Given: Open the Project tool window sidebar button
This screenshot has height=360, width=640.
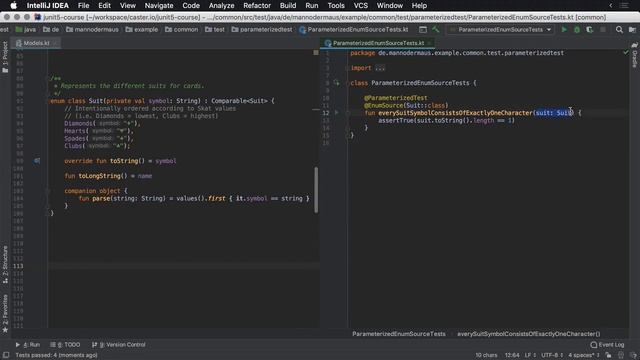Looking at the screenshot, I should tap(5, 57).
